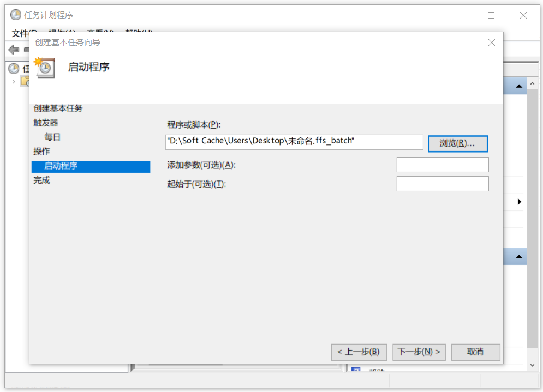Open the submenu arrow in actions pane
This screenshot has height=392, width=543.
(519, 202)
